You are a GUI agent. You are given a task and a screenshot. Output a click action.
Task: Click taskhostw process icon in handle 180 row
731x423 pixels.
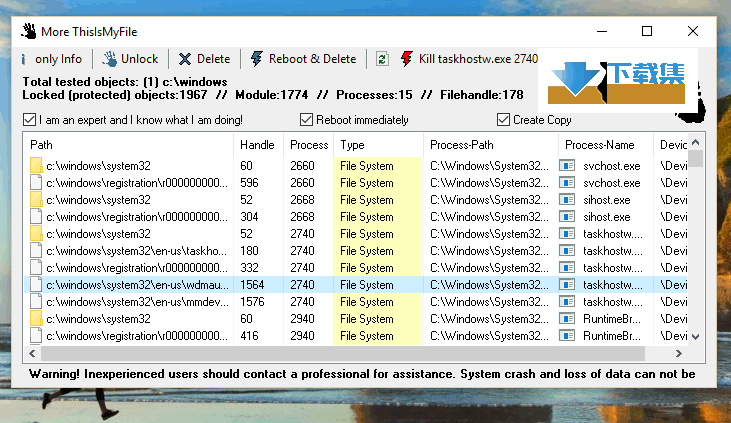coord(567,251)
